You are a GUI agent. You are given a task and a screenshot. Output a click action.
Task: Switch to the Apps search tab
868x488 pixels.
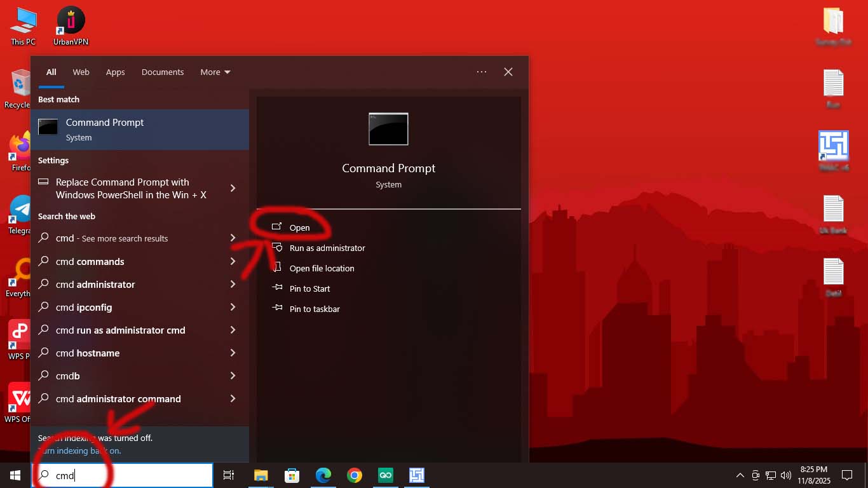point(115,72)
